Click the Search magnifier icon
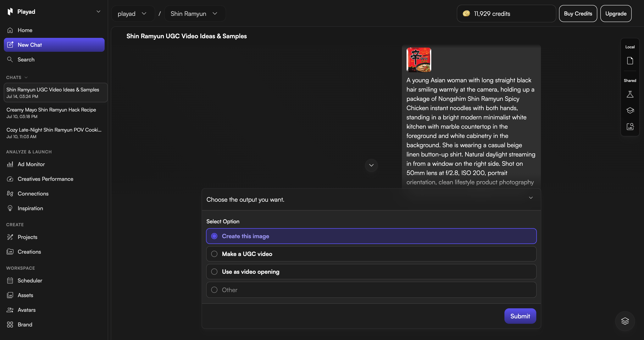 coord(10,59)
